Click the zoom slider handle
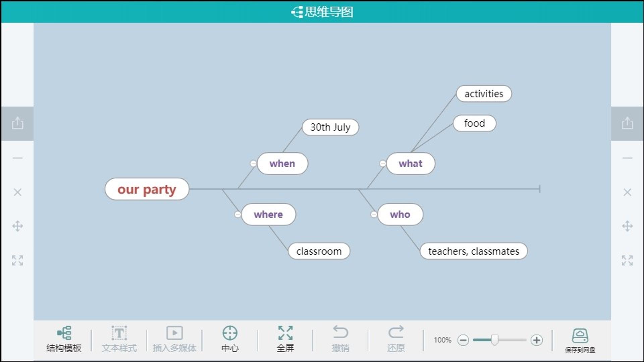The height and width of the screenshot is (362, 644). [x=494, y=340]
